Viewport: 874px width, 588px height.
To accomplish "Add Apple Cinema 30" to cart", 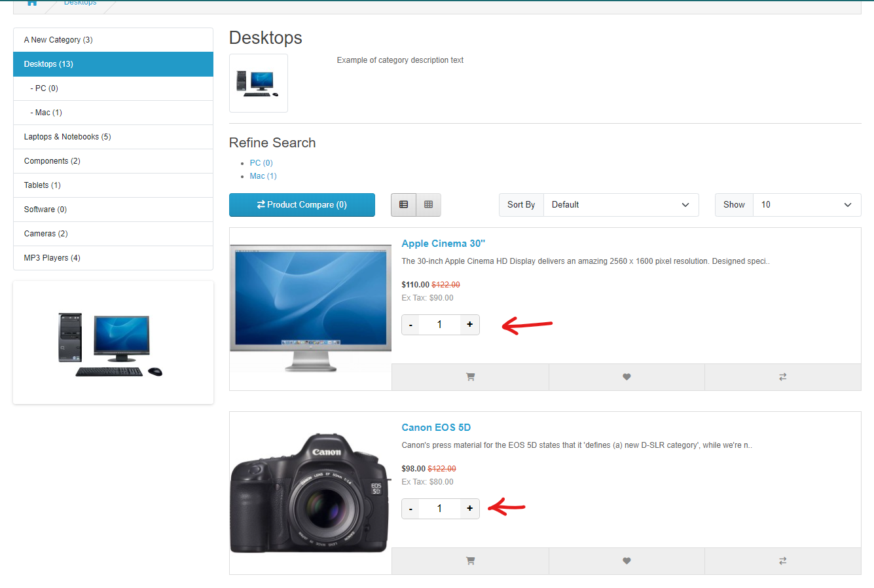I will tap(470, 377).
